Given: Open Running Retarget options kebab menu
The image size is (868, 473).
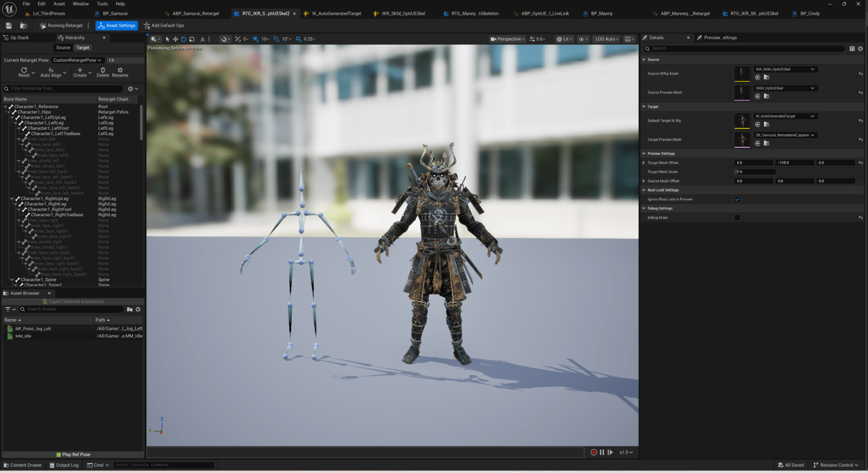Looking at the screenshot, I should 88,26.
